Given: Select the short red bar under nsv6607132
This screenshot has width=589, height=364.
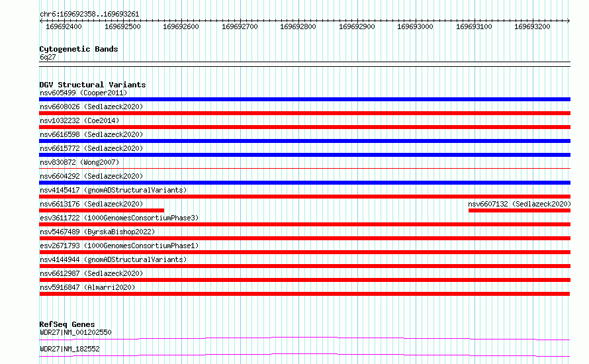Looking at the screenshot, I should click(520, 210).
